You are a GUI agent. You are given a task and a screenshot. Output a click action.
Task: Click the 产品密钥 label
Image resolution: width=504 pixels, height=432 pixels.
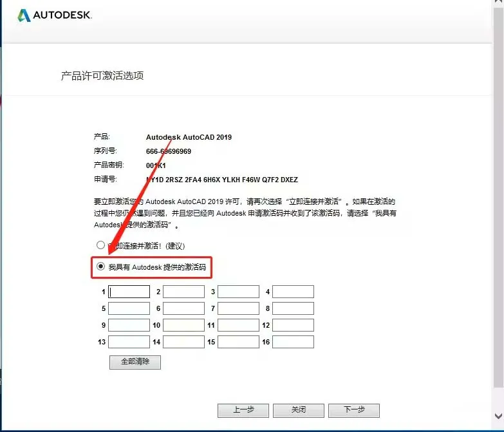point(109,165)
